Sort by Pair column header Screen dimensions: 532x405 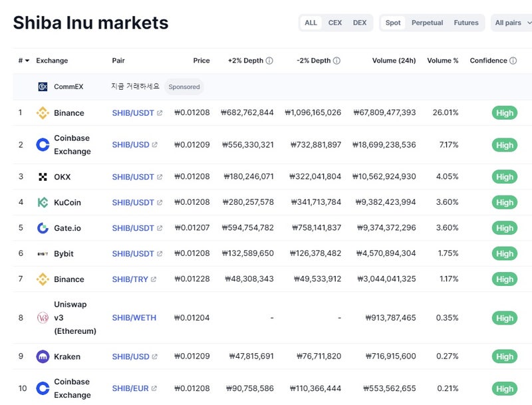(118, 61)
